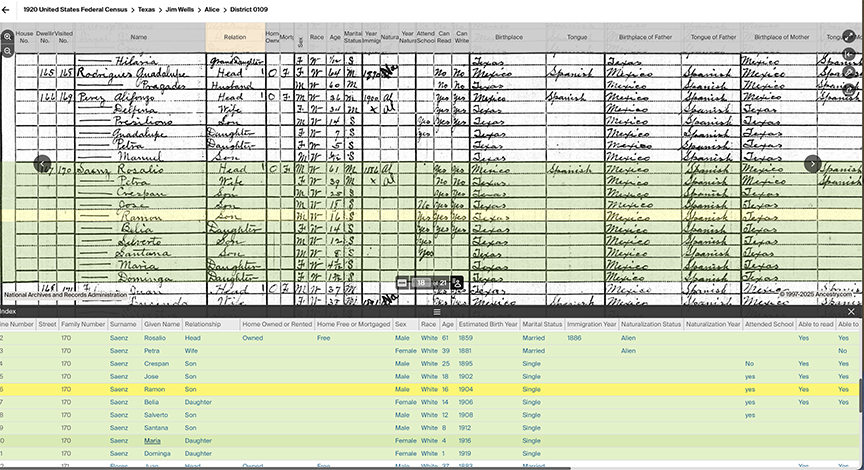Click the Surname column header

point(123,324)
